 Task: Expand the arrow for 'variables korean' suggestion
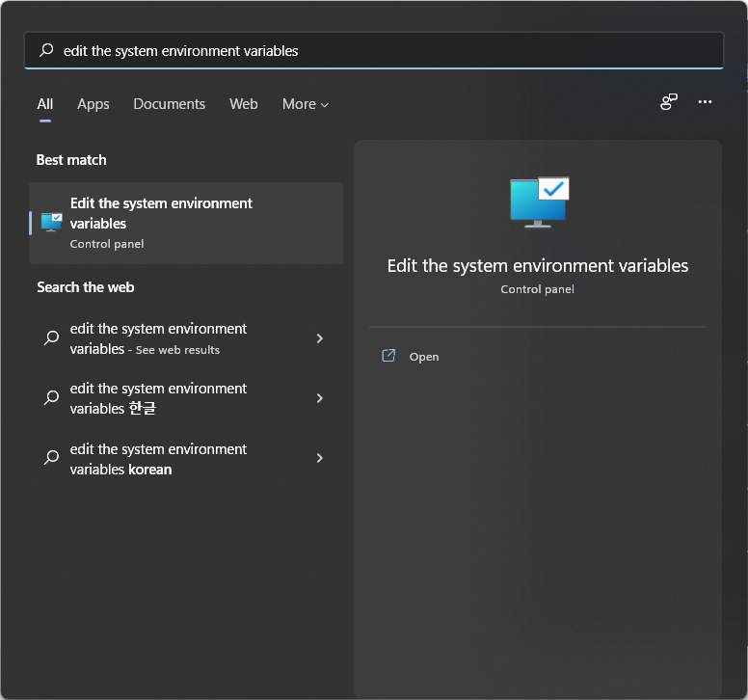(320, 458)
